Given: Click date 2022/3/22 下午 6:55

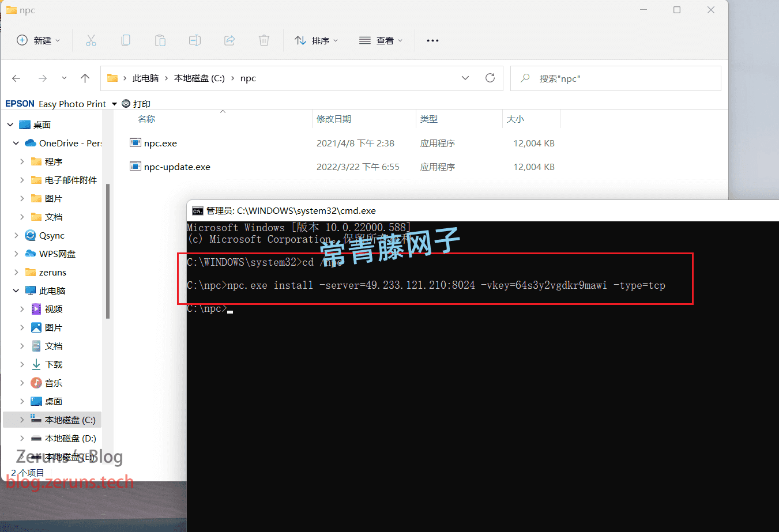Looking at the screenshot, I should 357,167.
